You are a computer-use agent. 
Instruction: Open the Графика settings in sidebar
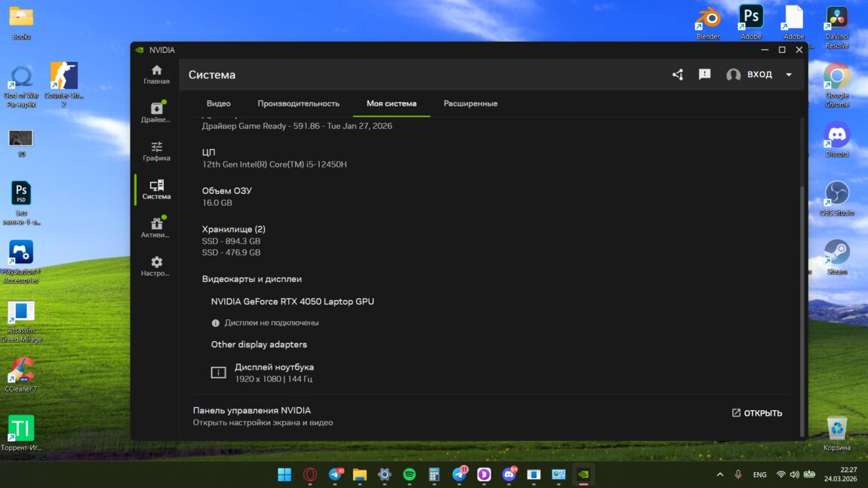click(156, 151)
